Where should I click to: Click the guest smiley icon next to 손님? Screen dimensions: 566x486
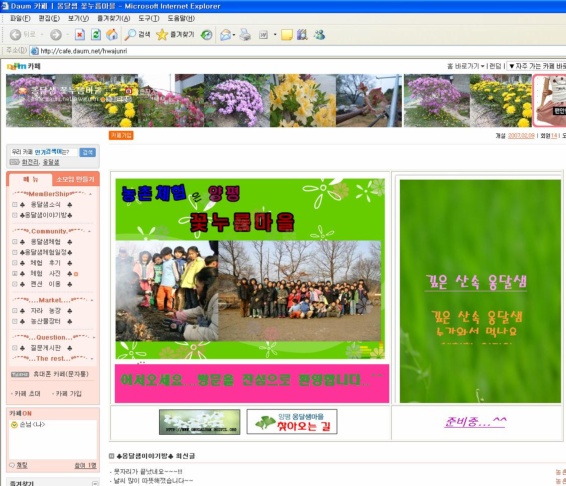14,425
